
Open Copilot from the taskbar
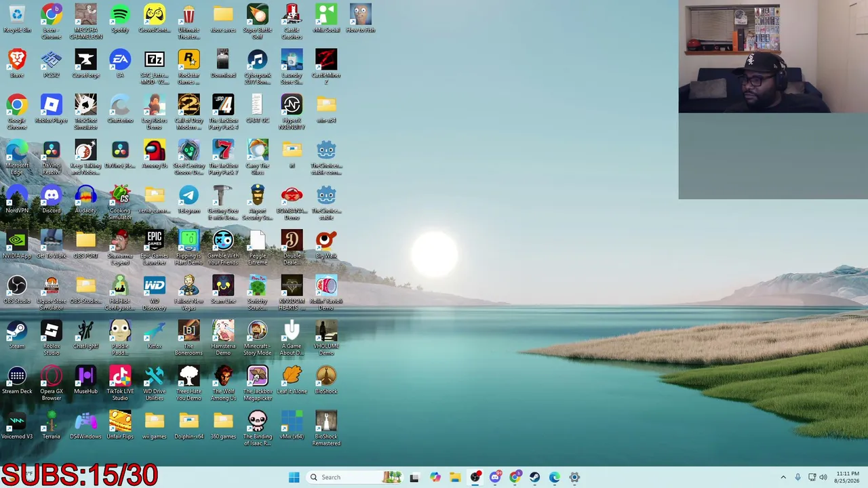[435, 477]
